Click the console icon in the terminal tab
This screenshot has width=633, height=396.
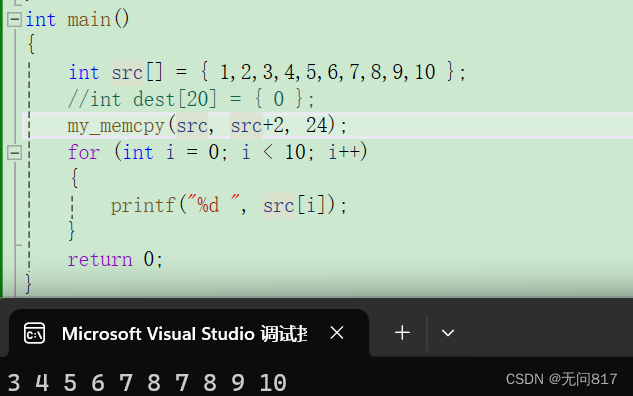click(34, 333)
